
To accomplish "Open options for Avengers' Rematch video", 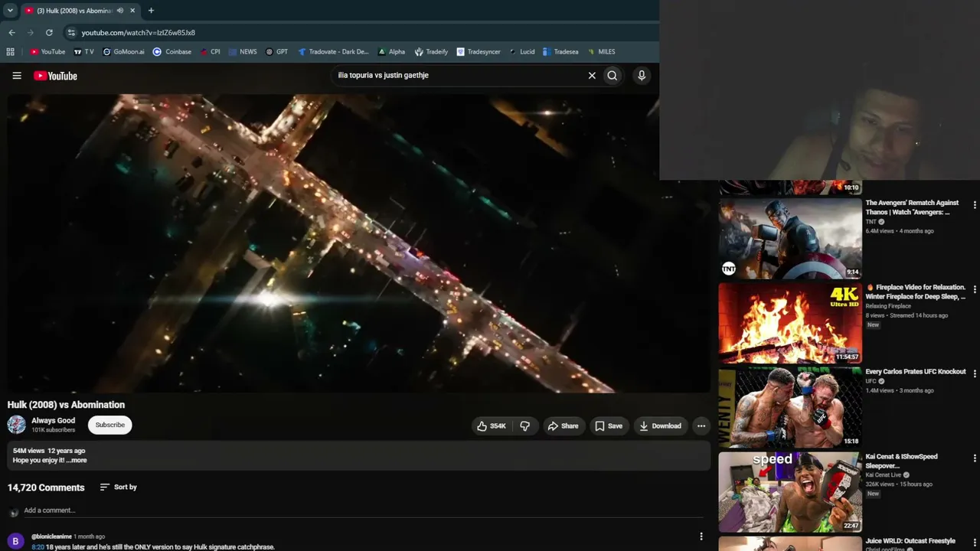I will point(975,205).
